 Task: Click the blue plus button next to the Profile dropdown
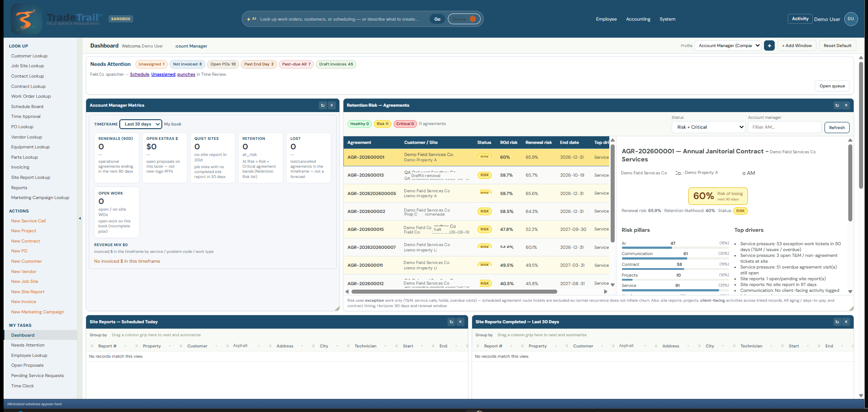click(x=769, y=46)
